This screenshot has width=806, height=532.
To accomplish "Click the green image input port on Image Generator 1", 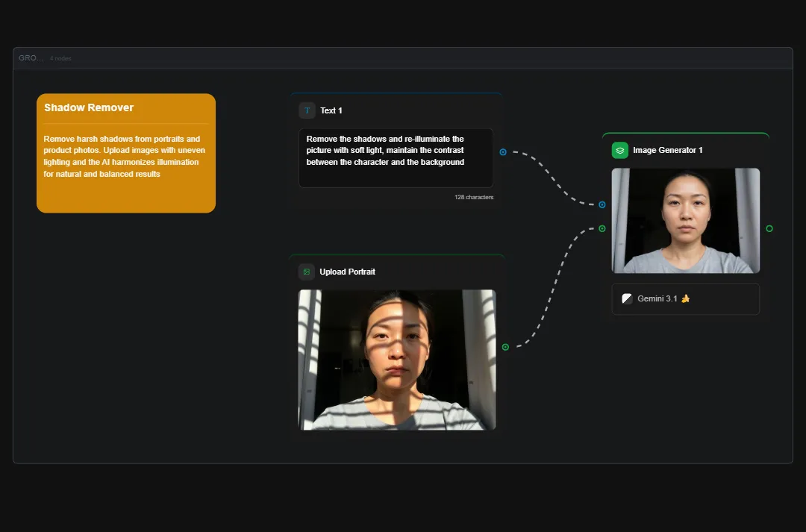I will tap(602, 228).
